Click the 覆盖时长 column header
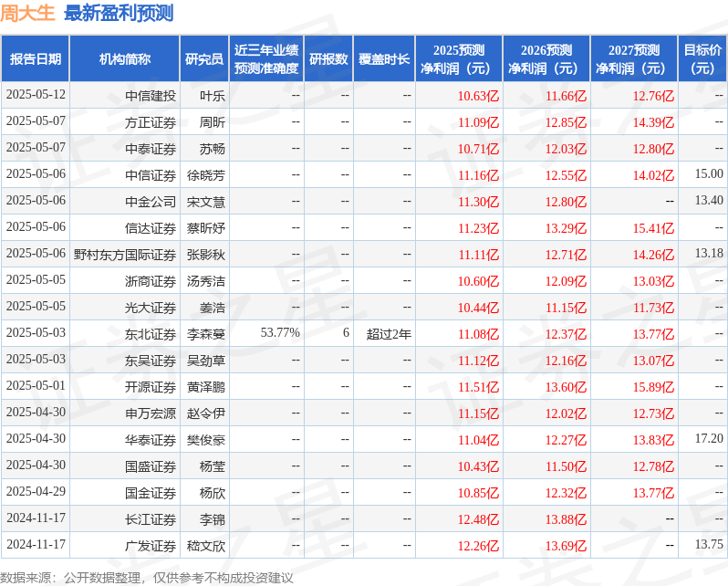The height and width of the screenshot is (586, 728). [384, 59]
